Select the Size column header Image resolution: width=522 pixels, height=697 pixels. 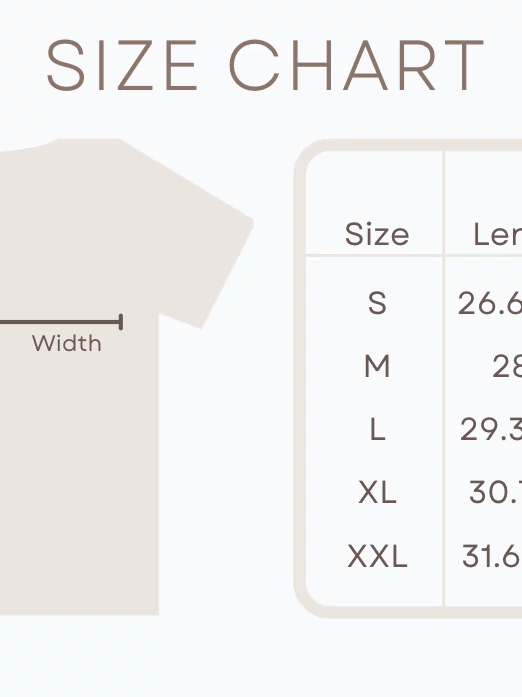pos(377,234)
